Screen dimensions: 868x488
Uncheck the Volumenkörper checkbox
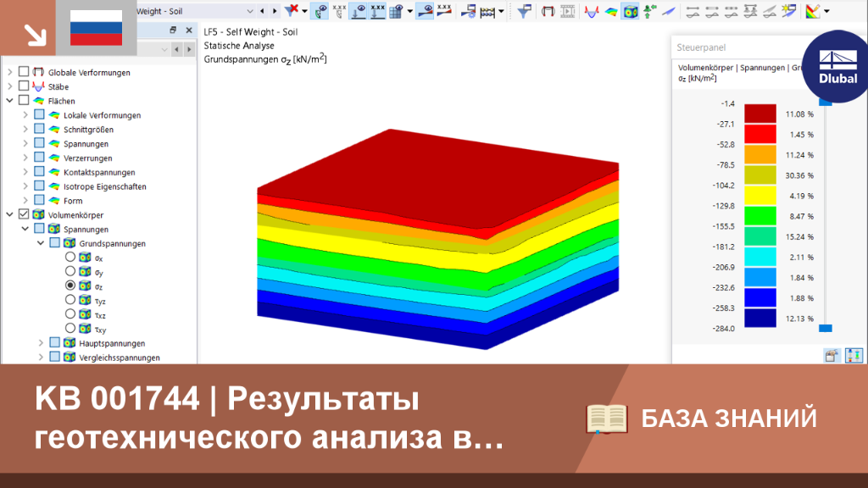click(x=24, y=214)
